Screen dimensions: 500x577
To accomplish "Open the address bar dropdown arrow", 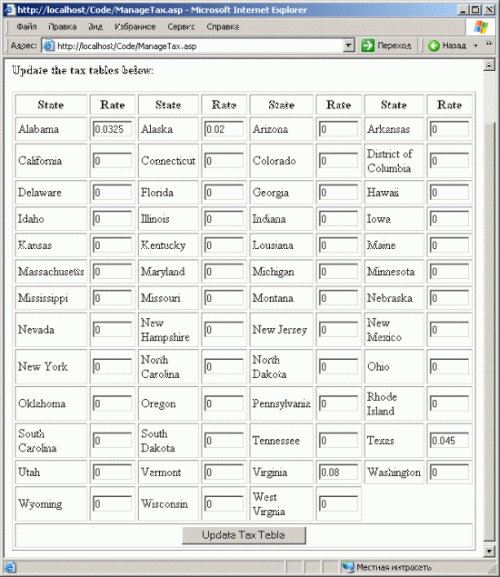I will coord(348,46).
